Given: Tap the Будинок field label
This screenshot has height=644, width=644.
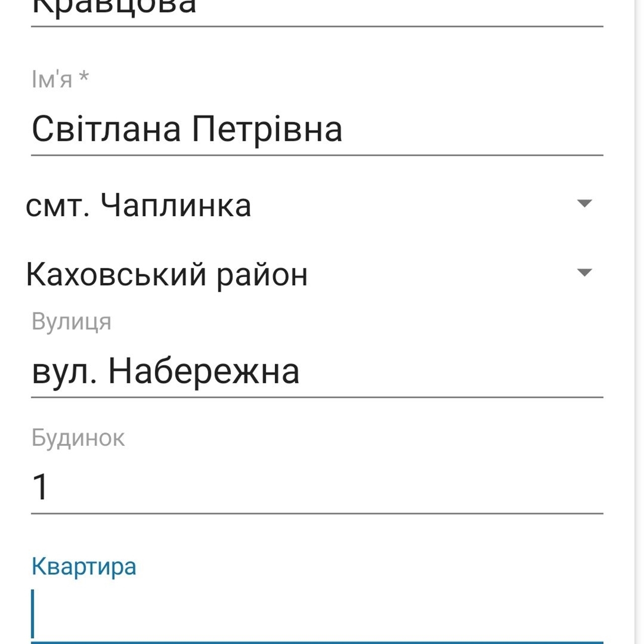Looking at the screenshot, I should point(78,438).
